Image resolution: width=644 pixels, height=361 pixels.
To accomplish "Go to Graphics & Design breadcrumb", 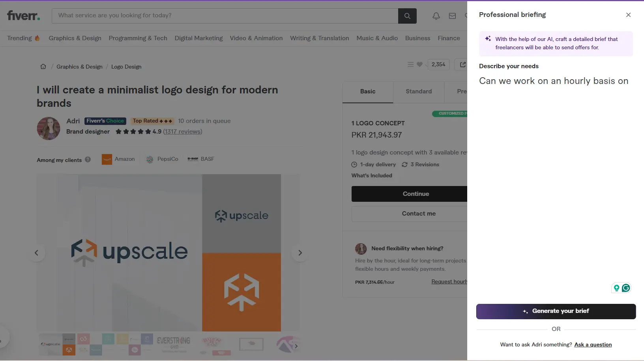I will (79, 67).
